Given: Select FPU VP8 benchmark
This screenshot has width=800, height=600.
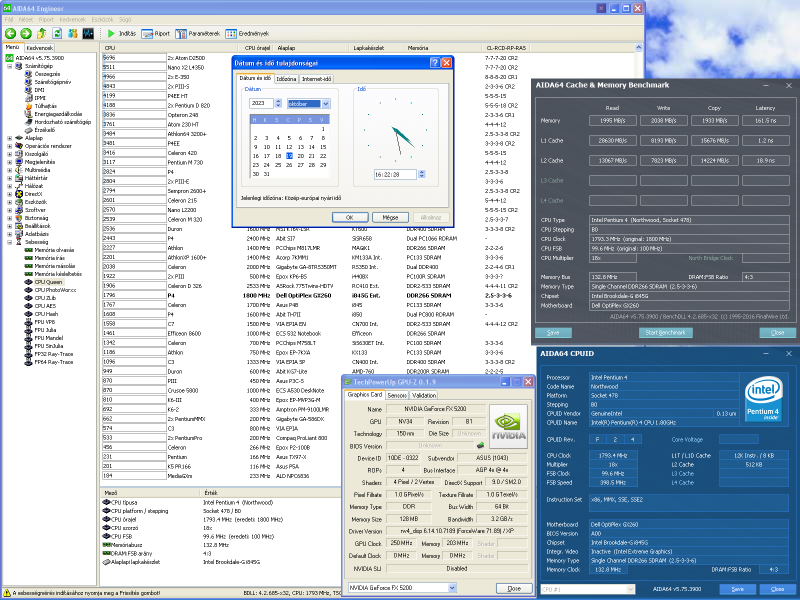Looking at the screenshot, I should (45, 322).
